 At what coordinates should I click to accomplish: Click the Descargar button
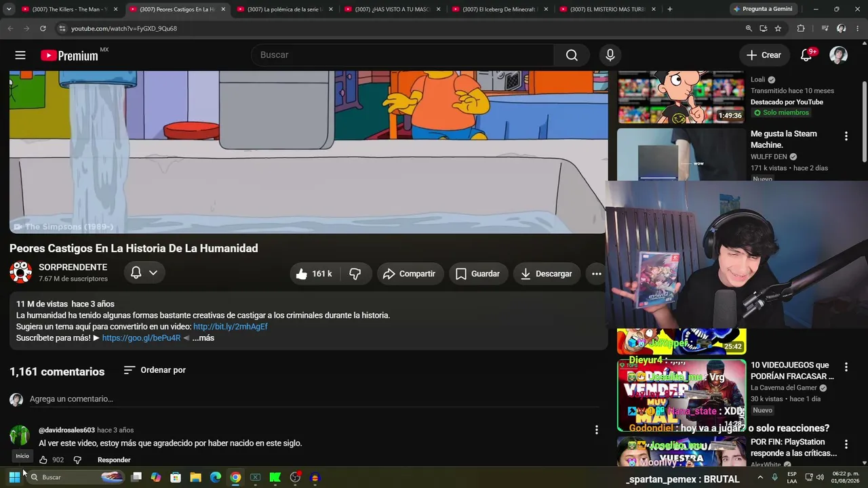(x=546, y=274)
